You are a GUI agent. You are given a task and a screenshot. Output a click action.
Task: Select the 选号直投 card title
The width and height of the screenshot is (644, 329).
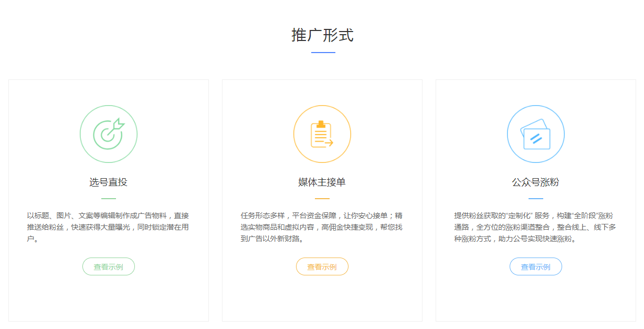(x=109, y=182)
